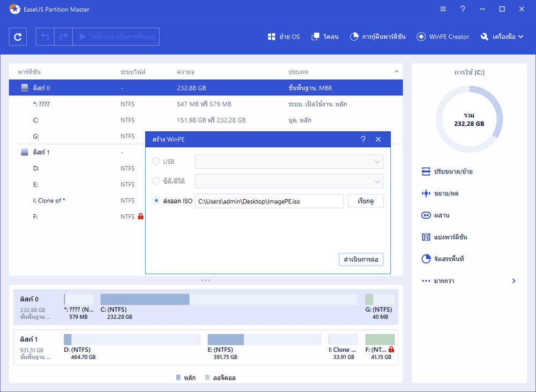
Task: Open the USB drive dropdown list
Action: (x=289, y=162)
